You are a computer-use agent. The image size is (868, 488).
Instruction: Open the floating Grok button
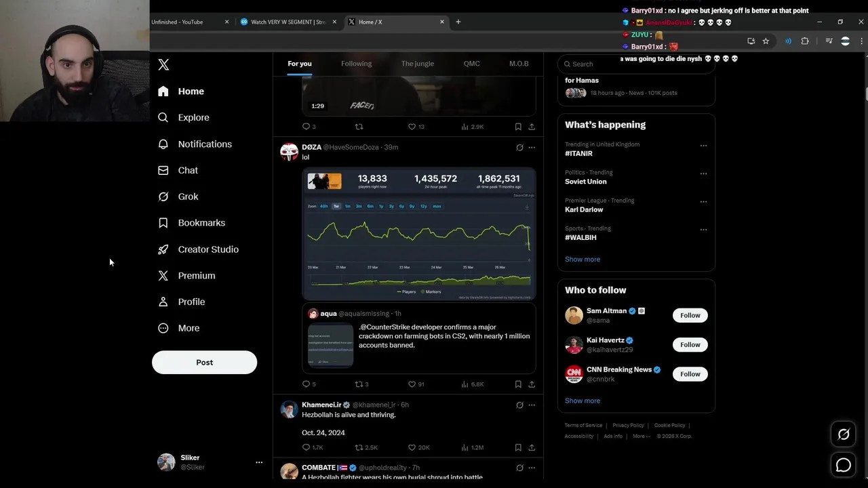click(x=844, y=434)
